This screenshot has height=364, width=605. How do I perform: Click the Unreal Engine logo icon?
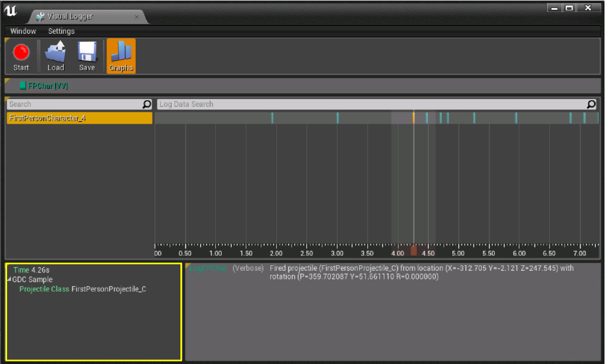tap(10, 11)
